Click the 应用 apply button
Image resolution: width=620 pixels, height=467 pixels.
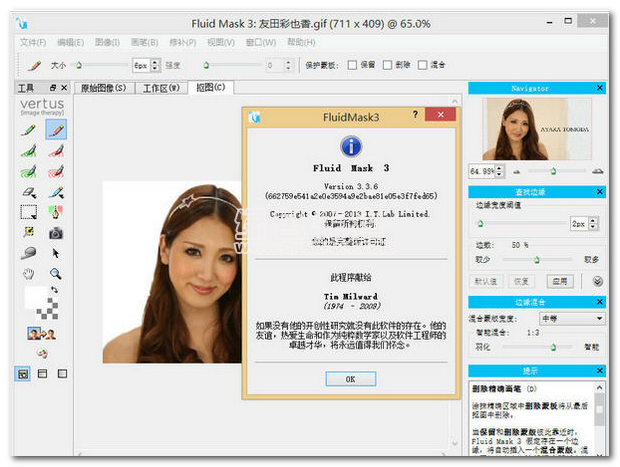(x=560, y=282)
